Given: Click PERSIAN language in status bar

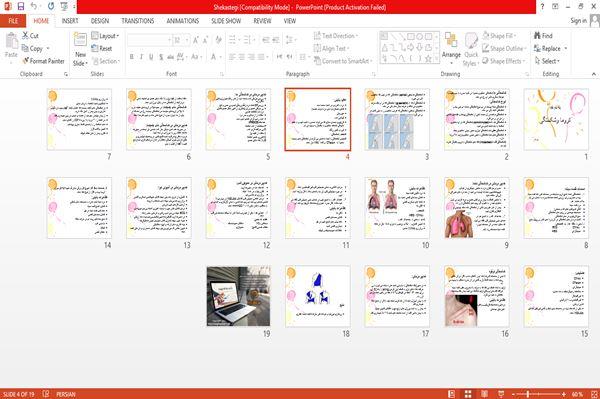Looking at the screenshot, I should (66, 394).
